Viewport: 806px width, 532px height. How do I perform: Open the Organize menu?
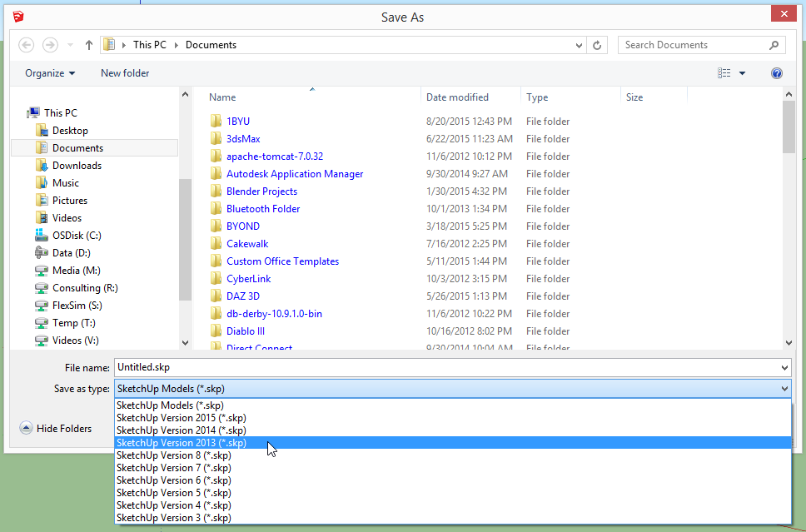[50, 73]
